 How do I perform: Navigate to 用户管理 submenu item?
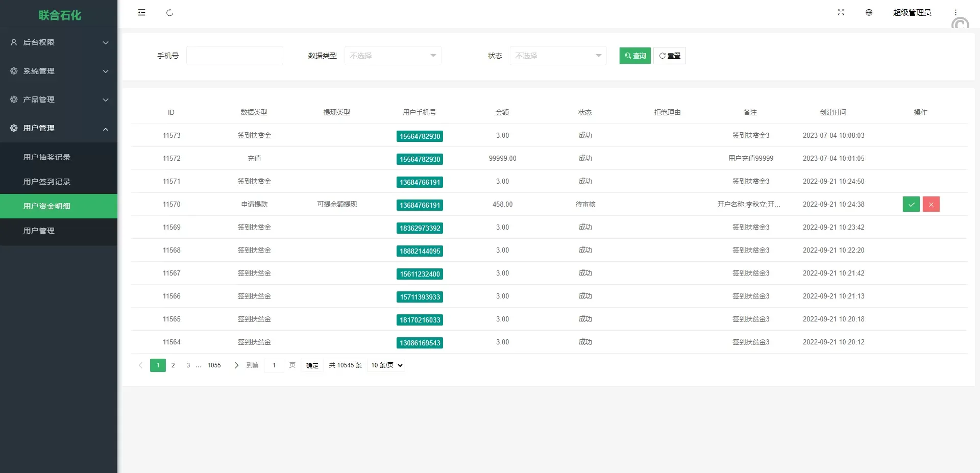pyautogui.click(x=39, y=230)
